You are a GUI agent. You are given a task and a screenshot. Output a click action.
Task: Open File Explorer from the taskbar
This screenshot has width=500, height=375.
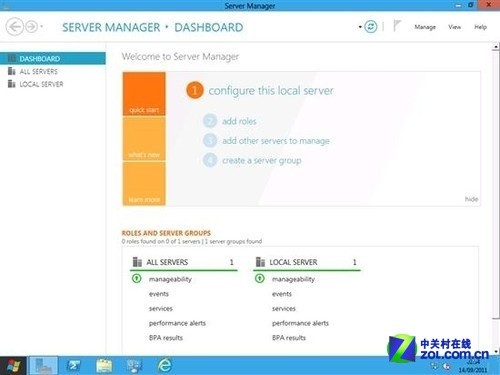(x=104, y=366)
